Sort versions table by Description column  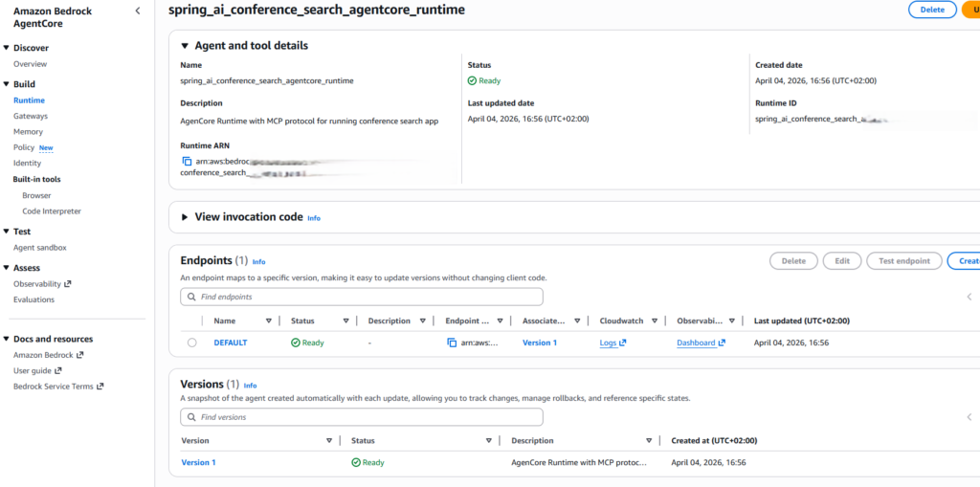click(x=649, y=441)
